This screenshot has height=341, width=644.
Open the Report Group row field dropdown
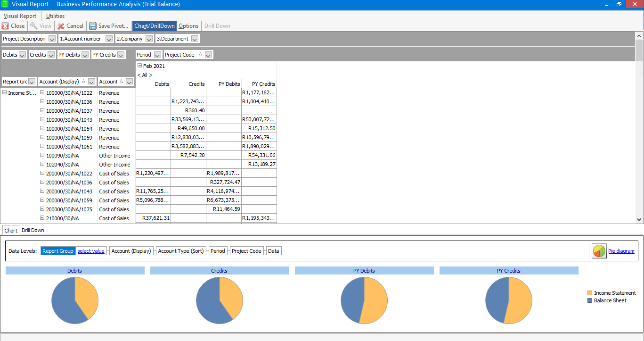[x=32, y=82]
